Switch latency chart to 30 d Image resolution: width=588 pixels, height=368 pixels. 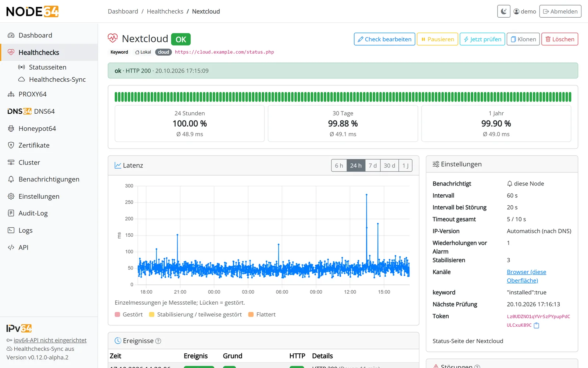[390, 166]
